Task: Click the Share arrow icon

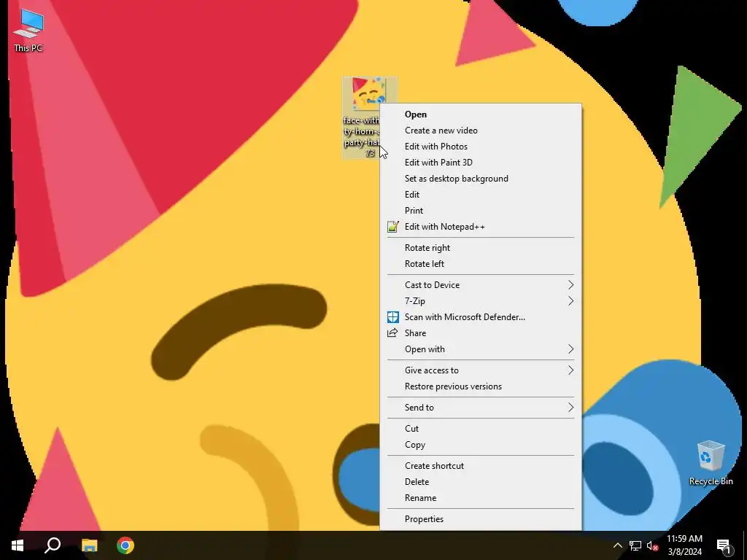Action: pos(392,332)
